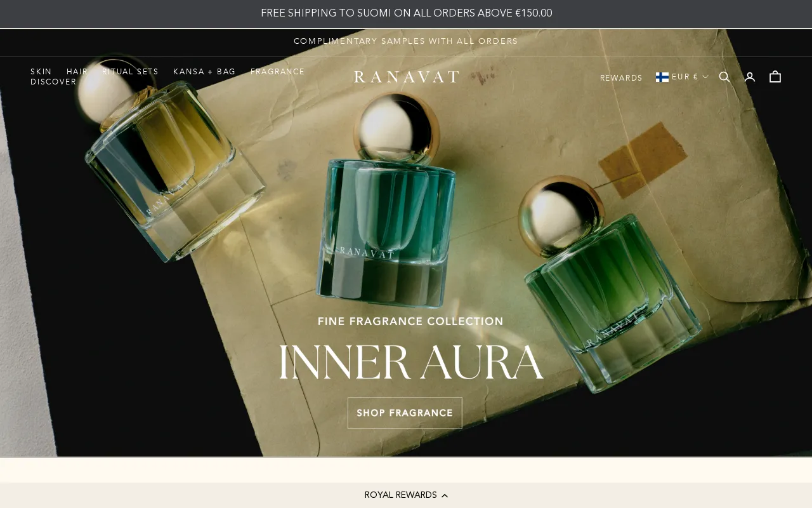Open the Kansa + Bag menu
This screenshot has height=508, width=812.
pos(204,72)
